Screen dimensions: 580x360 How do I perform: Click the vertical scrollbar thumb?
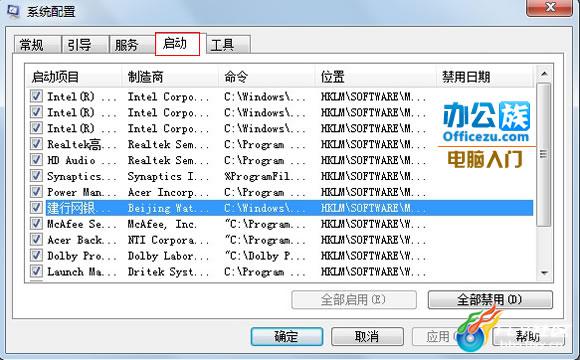[x=544, y=154]
